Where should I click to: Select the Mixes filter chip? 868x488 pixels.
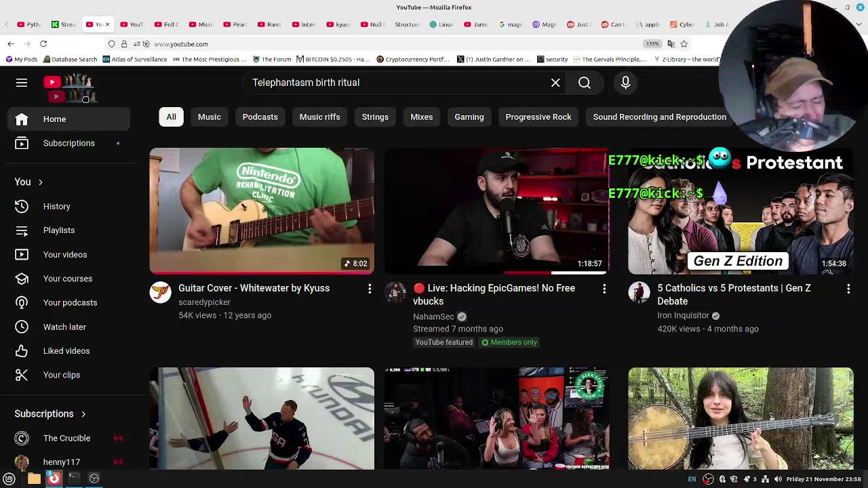(x=421, y=117)
